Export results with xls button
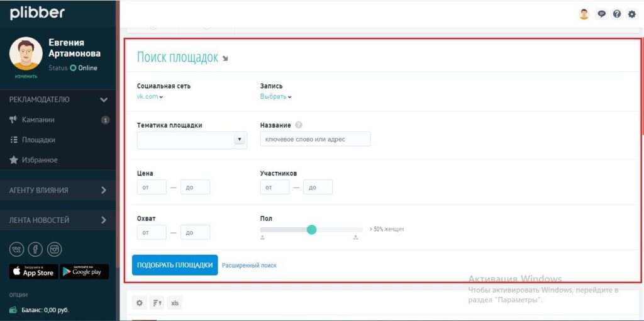 [175, 303]
